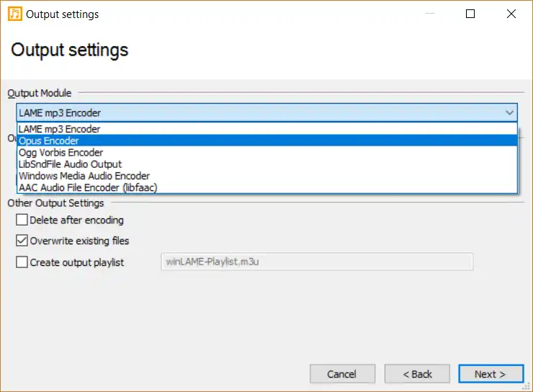This screenshot has width=533, height=392.
Task: Uncheck Overwrite existing files
Action: pyautogui.click(x=22, y=241)
